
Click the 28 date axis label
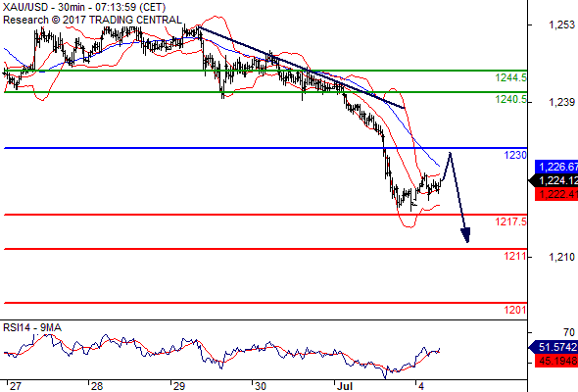click(97, 386)
